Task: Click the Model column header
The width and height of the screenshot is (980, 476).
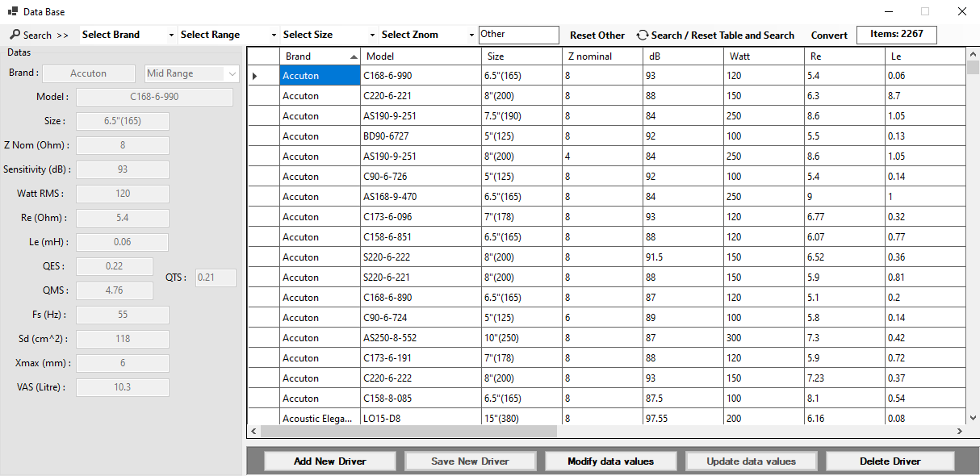Action: pyautogui.click(x=421, y=56)
